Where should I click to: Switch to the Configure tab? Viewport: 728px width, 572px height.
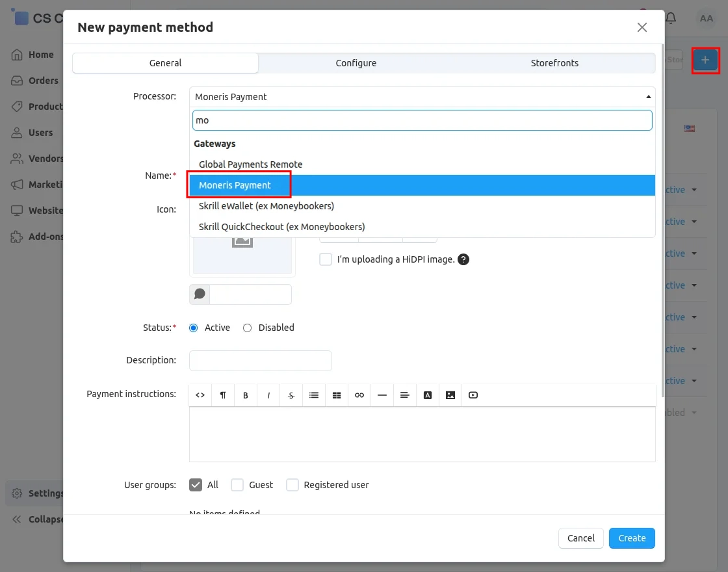coord(356,63)
